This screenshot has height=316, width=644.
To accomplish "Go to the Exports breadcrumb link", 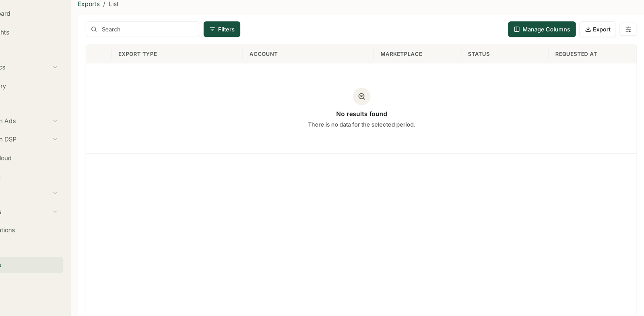I will (89, 4).
